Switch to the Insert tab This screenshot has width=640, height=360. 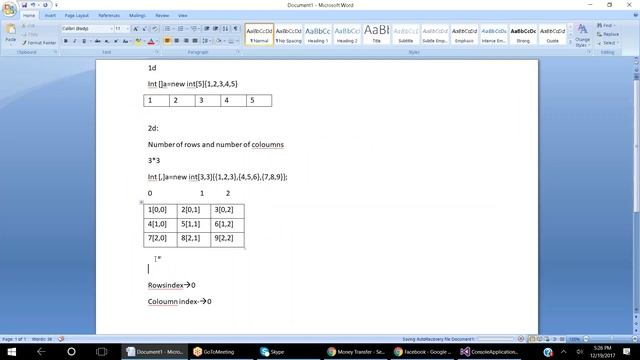tap(50, 16)
